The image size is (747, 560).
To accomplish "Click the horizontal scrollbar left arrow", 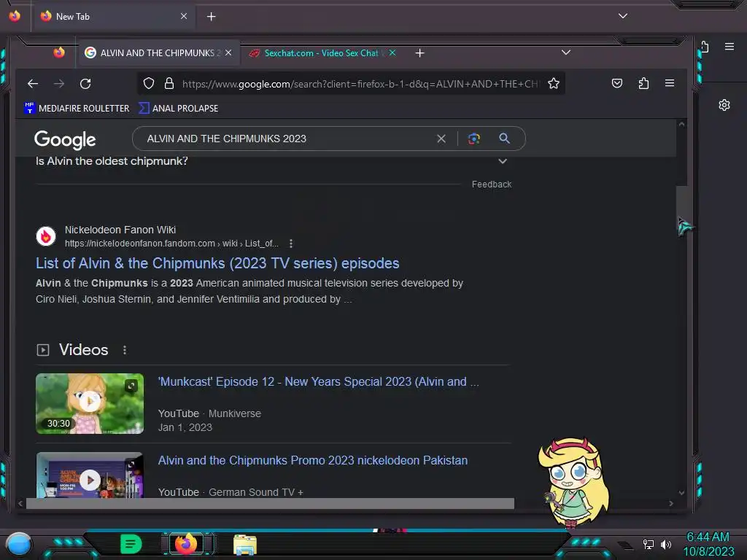I will [20, 503].
